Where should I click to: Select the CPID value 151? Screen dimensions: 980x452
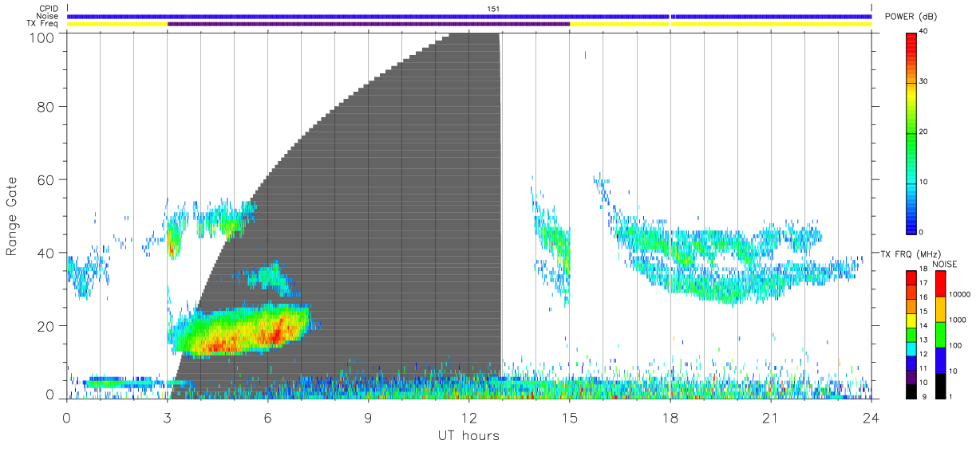493,9
